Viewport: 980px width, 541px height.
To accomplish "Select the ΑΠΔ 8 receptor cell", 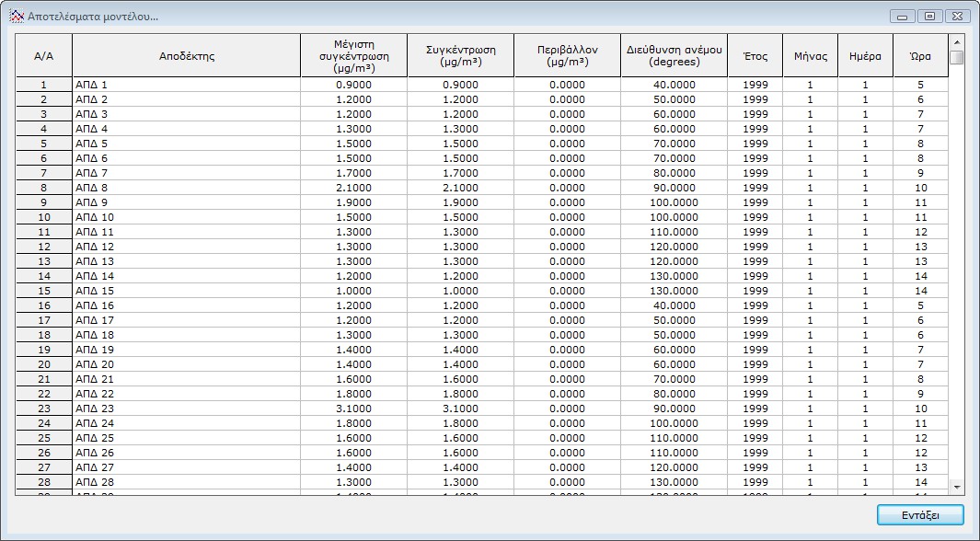I will 186,188.
